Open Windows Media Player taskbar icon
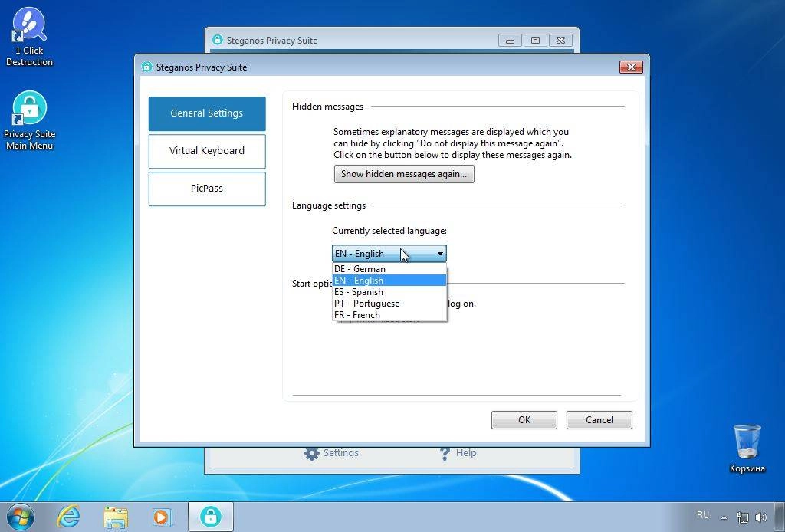The width and height of the screenshot is (785, 532). (x=163, y=517)
